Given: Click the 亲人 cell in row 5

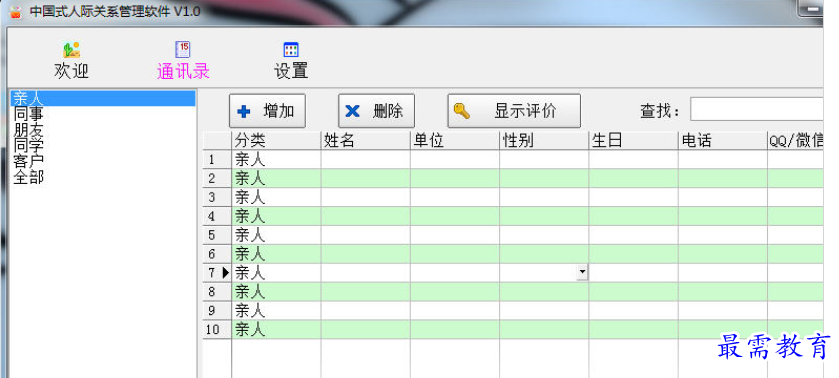Looking at the screenshot, I should pos(276,235).
